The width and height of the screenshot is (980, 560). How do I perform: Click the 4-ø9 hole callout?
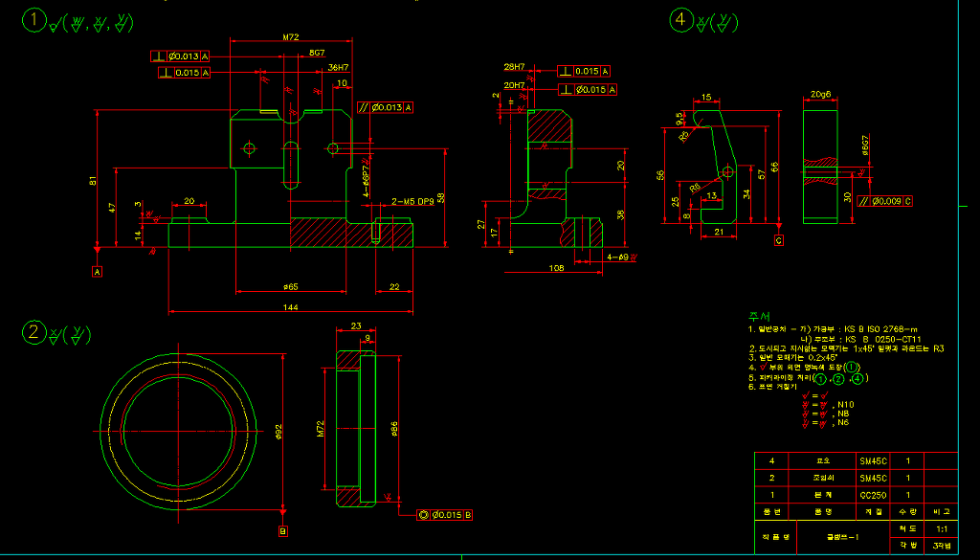[x=617, y=257]
